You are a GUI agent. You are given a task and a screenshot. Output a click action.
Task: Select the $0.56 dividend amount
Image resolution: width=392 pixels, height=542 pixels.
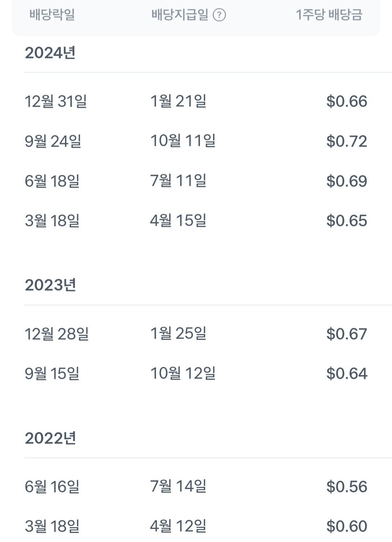[x=347, y=487]
